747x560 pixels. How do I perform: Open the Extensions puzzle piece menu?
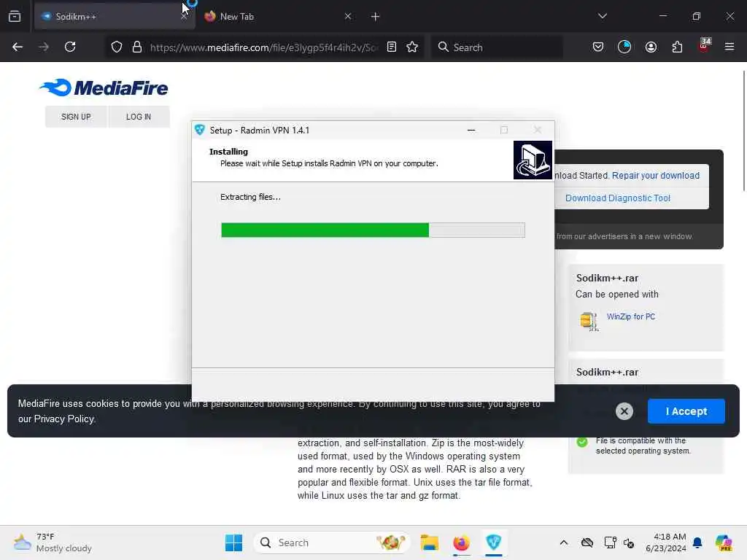(x=677, y=47)
